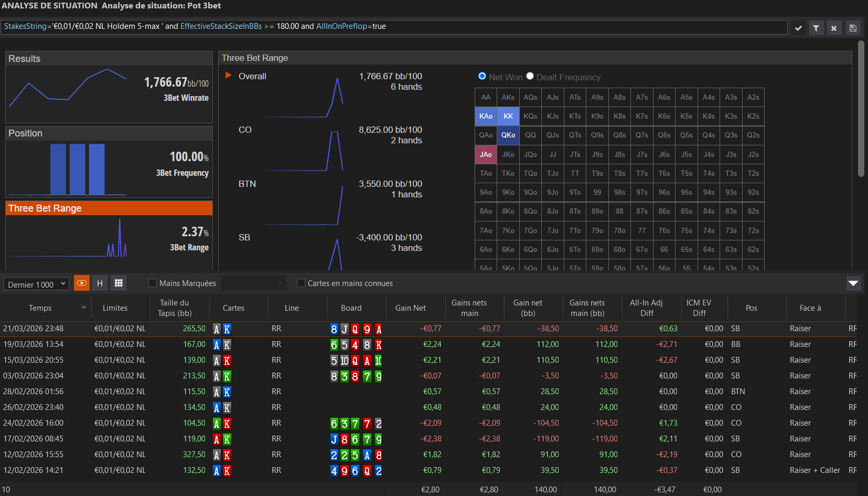Sort by the Gain Net column header

[410, 308]
